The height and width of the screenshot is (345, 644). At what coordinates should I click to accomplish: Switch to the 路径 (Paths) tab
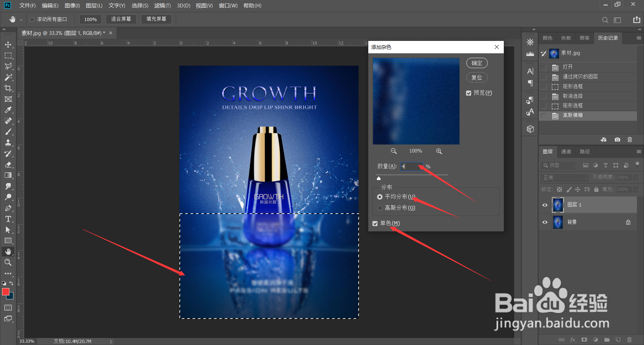click(x=585, y=152)
